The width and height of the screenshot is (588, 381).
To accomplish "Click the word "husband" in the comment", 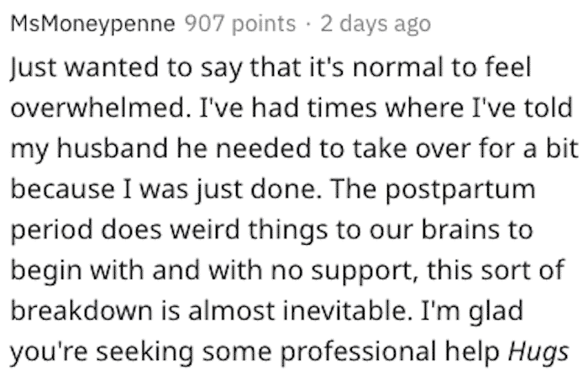I will tap(113, 148).
